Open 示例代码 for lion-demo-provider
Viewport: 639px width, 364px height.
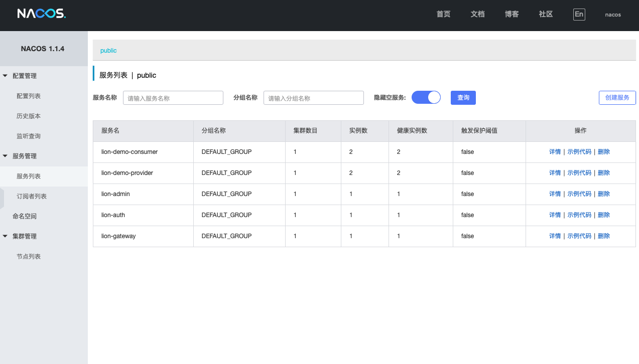pyautogui.click(x=579, y=173)
